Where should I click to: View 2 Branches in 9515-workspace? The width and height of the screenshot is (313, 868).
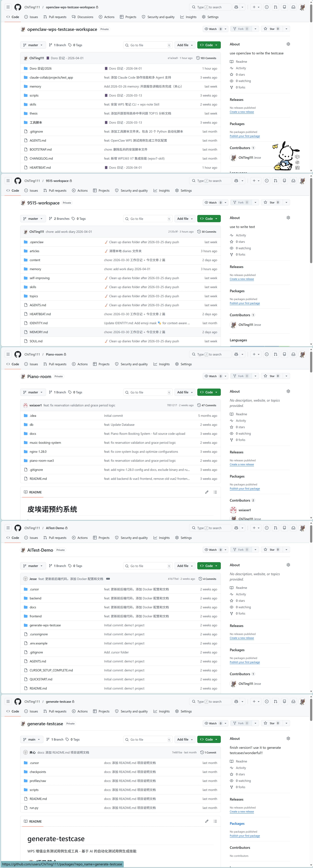59,219
